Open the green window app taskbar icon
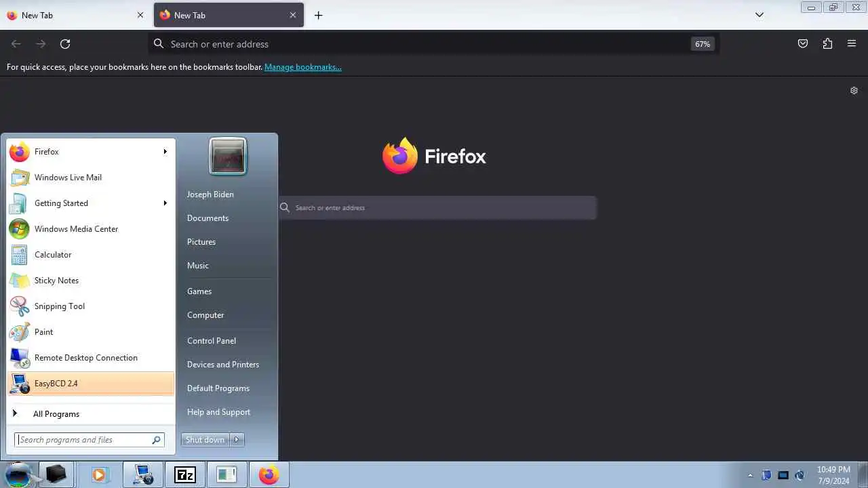The image size is (868, 488). 226,475
